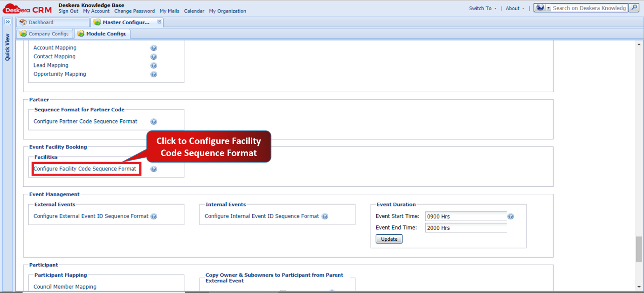Expand the Quick View sidebar panel
Image resolution: width=644 pixels, height=293 pixels.
click(x=7, y=21)
